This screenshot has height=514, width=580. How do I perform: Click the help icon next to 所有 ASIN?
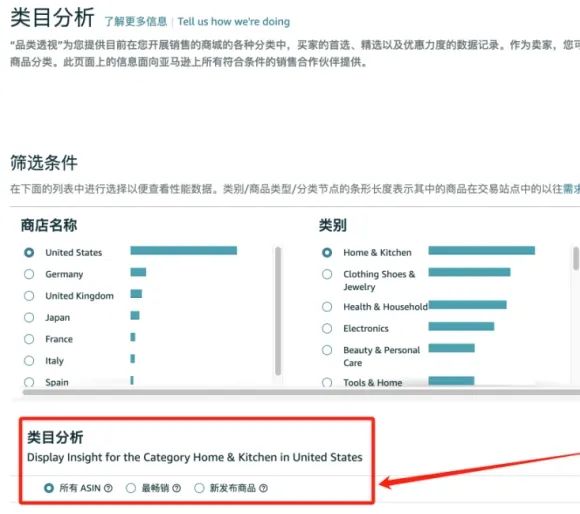click(108, 488)
